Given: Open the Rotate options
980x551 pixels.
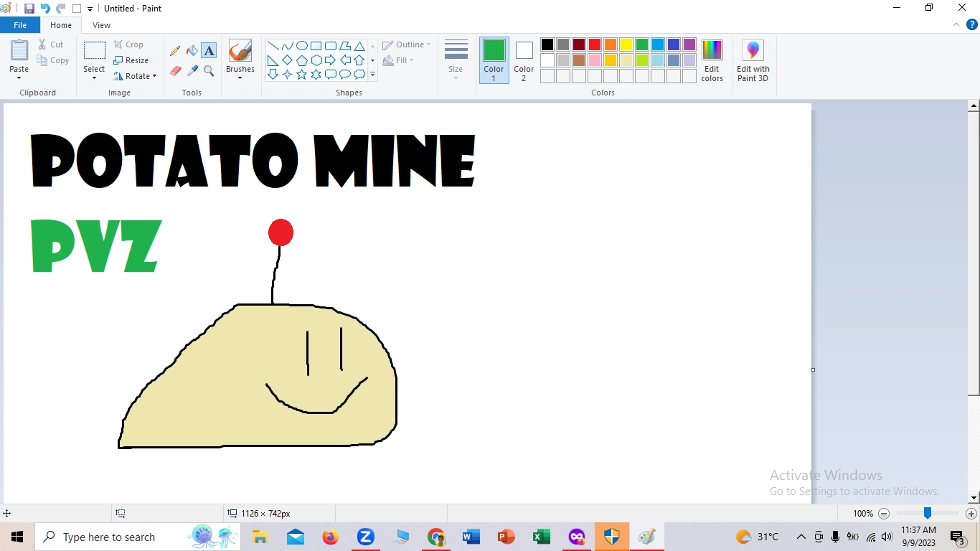Looking at the screenshot, I should click(136, 76).
